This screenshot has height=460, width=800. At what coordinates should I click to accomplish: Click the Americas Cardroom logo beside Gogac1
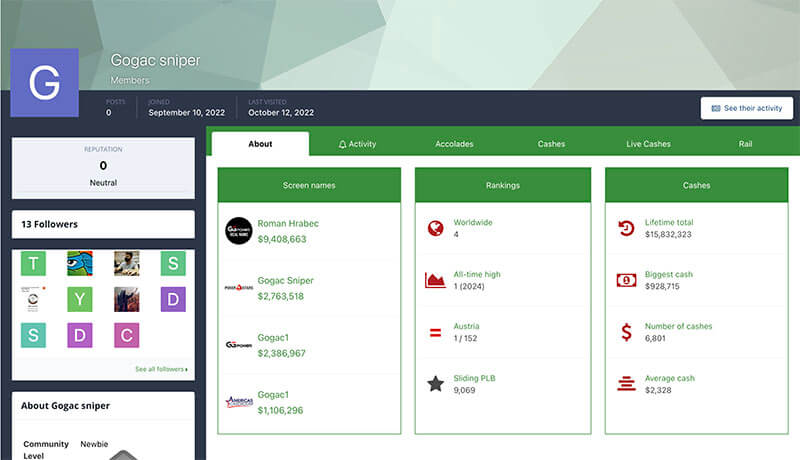point(238,402)
